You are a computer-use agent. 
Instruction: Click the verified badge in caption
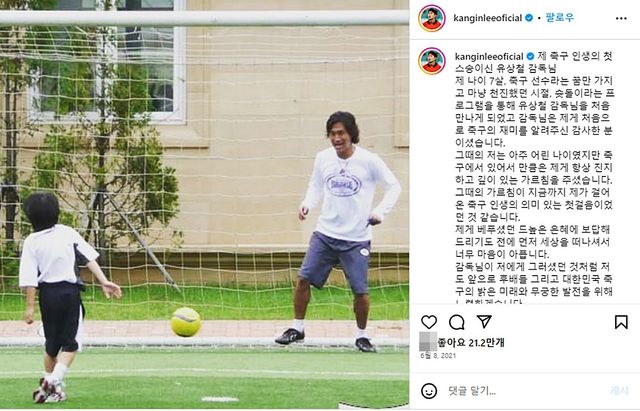click(x=530, y=56)
